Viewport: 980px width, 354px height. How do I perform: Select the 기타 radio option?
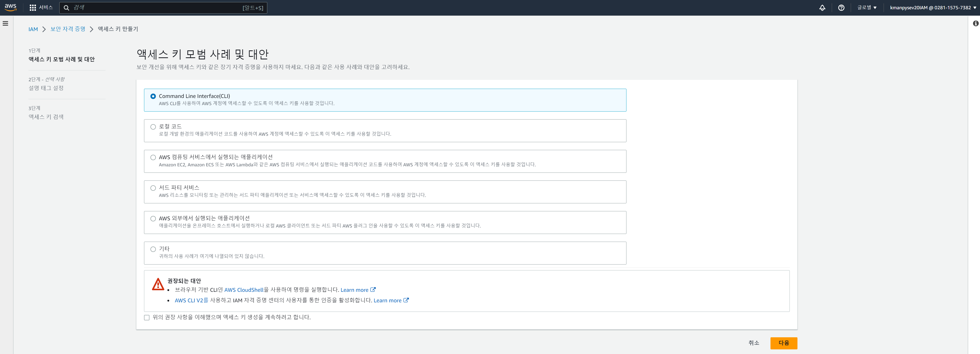[153, 249]
